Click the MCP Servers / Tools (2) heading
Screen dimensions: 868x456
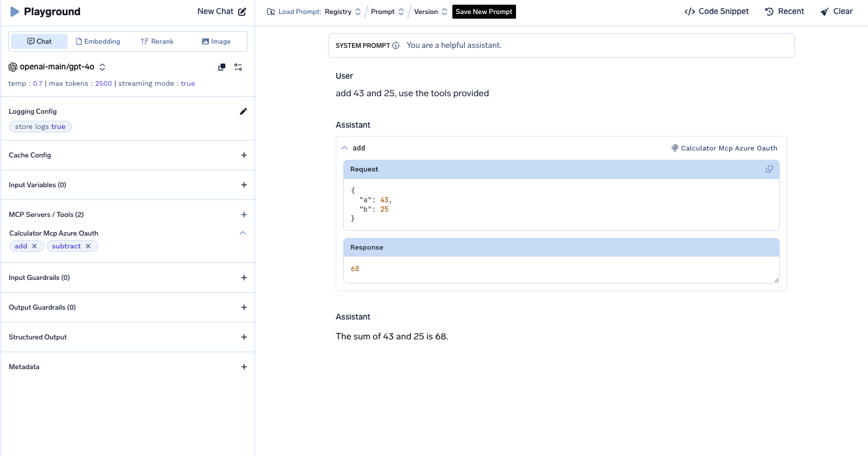click(x=46, y=215)
